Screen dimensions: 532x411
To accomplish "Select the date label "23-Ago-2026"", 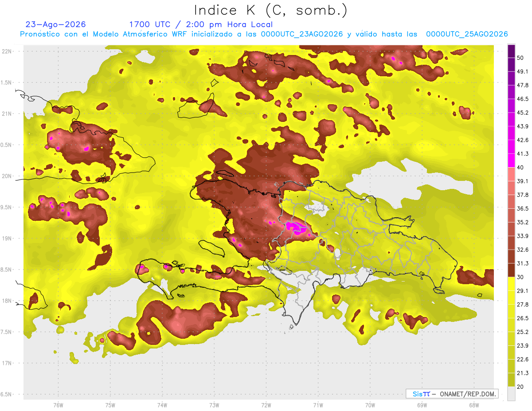I will tap(56, 24).
